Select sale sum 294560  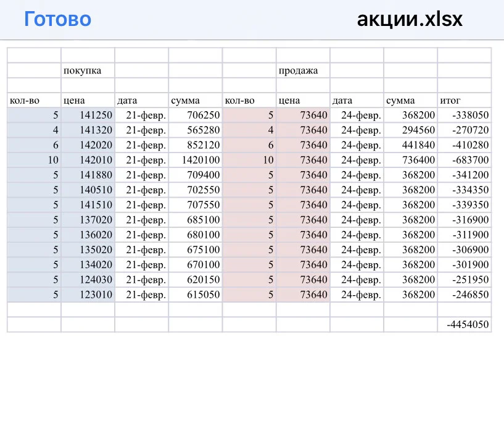pos(410,130)
